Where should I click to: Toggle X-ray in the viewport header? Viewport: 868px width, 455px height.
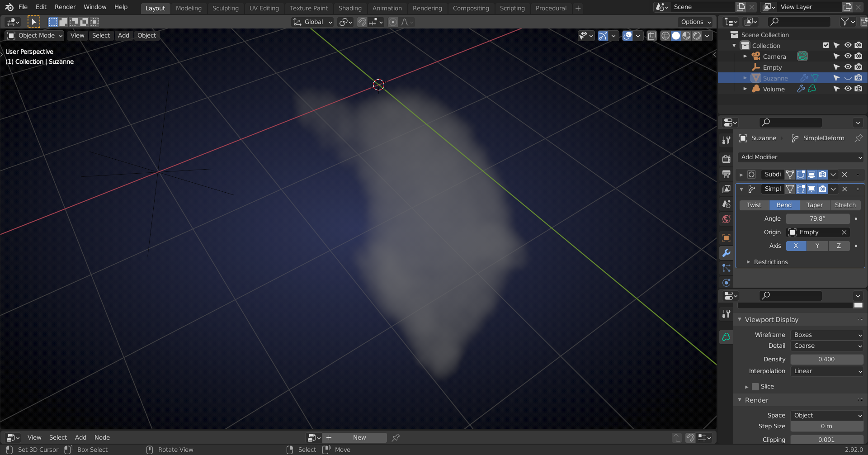click(651, 36)
